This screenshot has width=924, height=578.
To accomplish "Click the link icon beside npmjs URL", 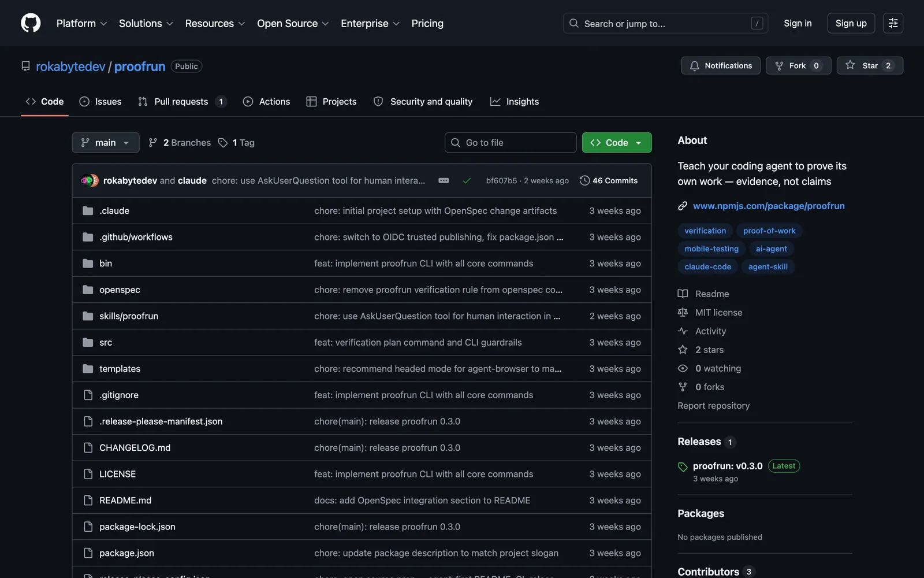I will tap(683, 206).
